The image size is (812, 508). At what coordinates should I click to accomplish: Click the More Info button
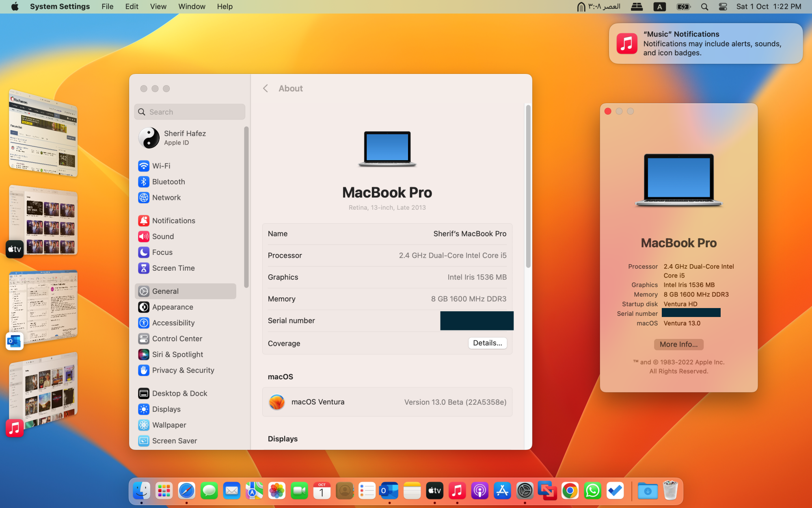point(678,344)
